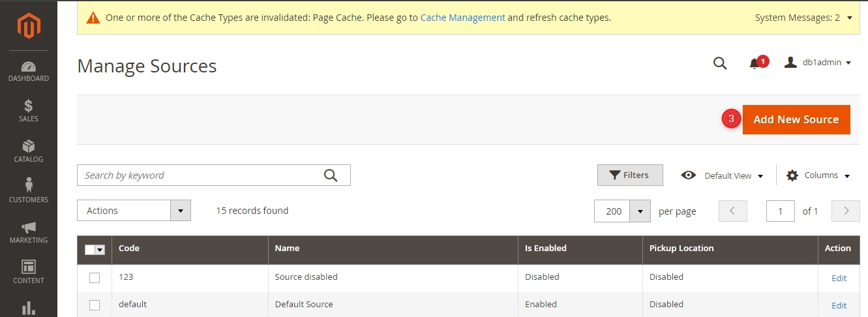Click the keyword search magnifier icon

pyautogui.click(x=331, y=175)
